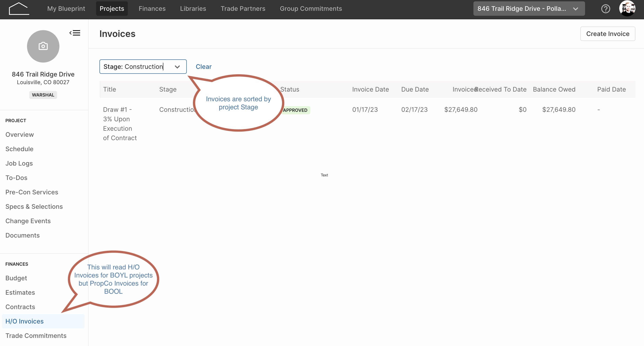Select the Projects tab
This screenshot has height=346, width=644.
(112, 9)
